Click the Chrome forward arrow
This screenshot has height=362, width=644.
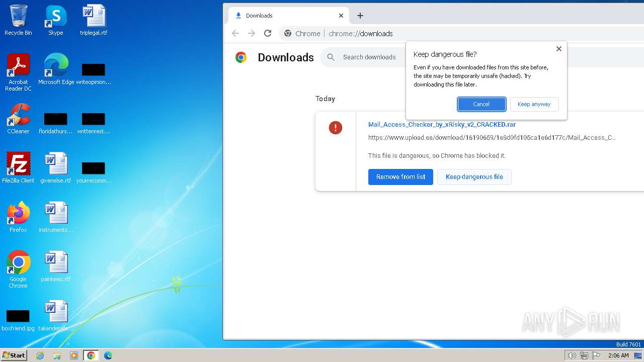pos(252,33)
